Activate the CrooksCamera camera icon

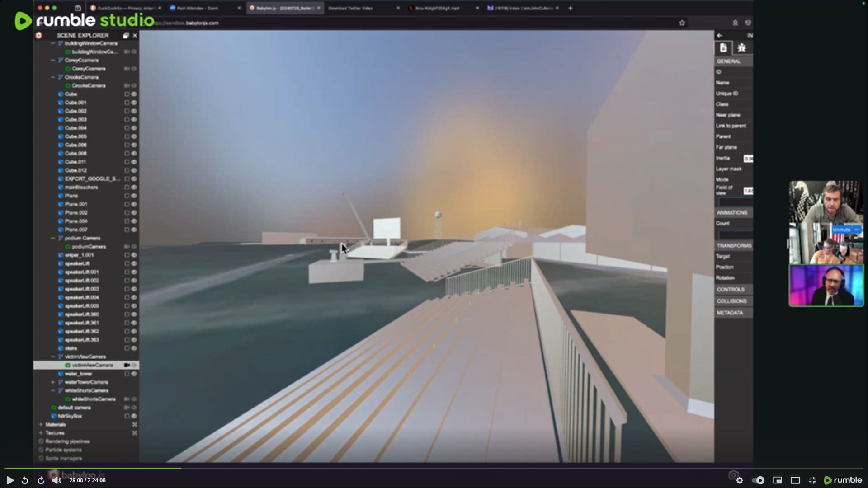click(127, 86)
